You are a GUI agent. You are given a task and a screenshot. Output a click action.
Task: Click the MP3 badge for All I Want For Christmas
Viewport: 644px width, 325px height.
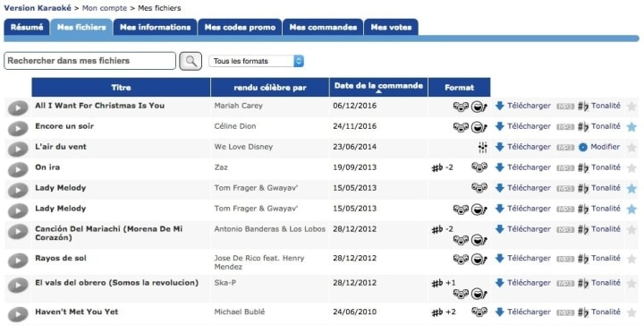565,107
